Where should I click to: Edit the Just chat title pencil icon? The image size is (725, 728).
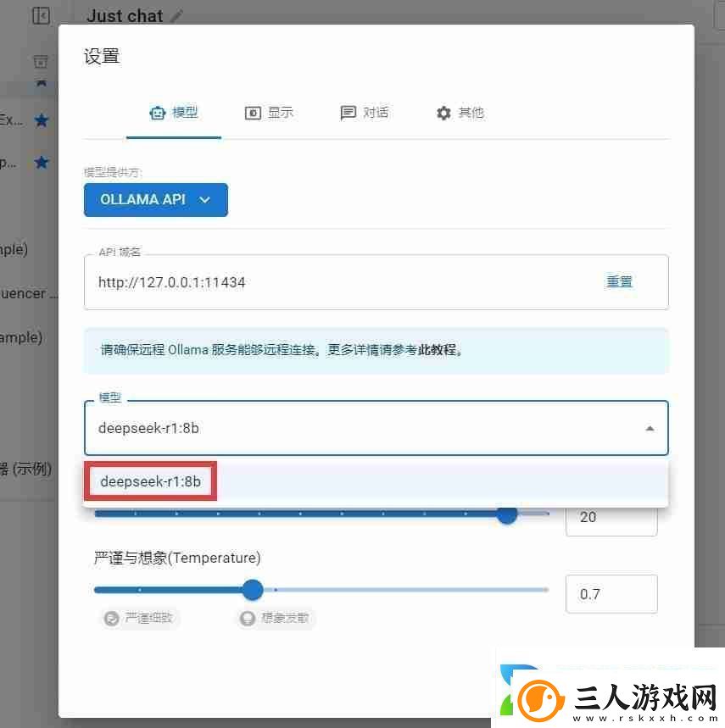(176, 16)
